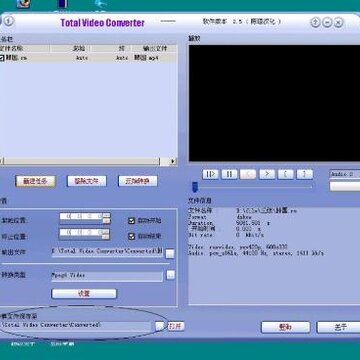The height and width of the screenshot is (360, 360).
Task: Click the task list horizontal scrollbar track
Action: tap(82, 162)
